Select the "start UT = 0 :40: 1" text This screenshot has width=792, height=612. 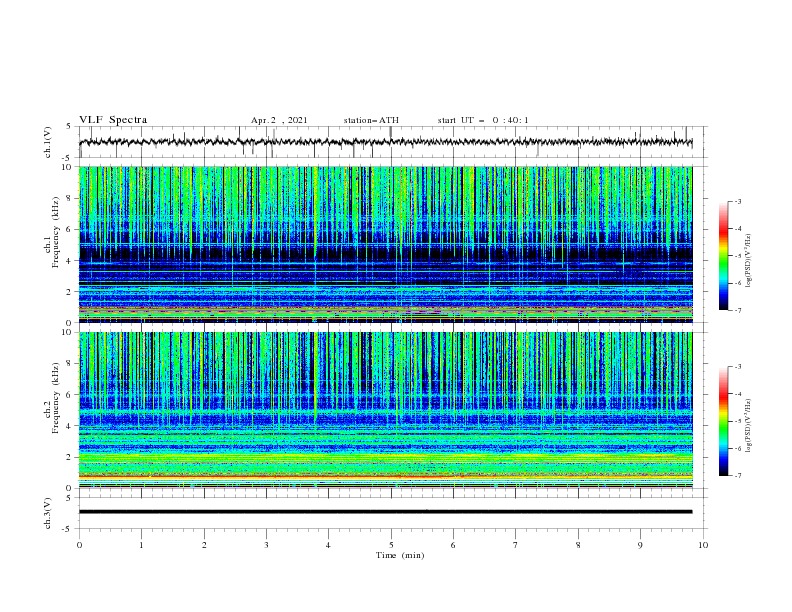483,120
